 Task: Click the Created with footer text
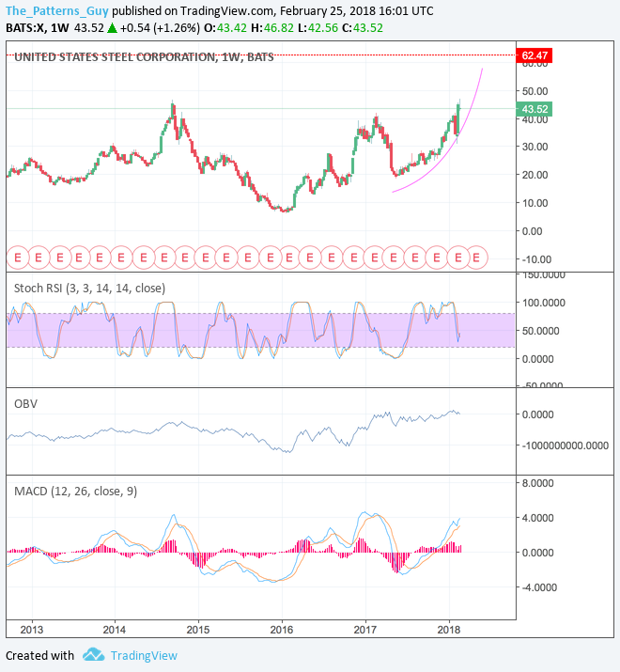[x=39, y=656]
